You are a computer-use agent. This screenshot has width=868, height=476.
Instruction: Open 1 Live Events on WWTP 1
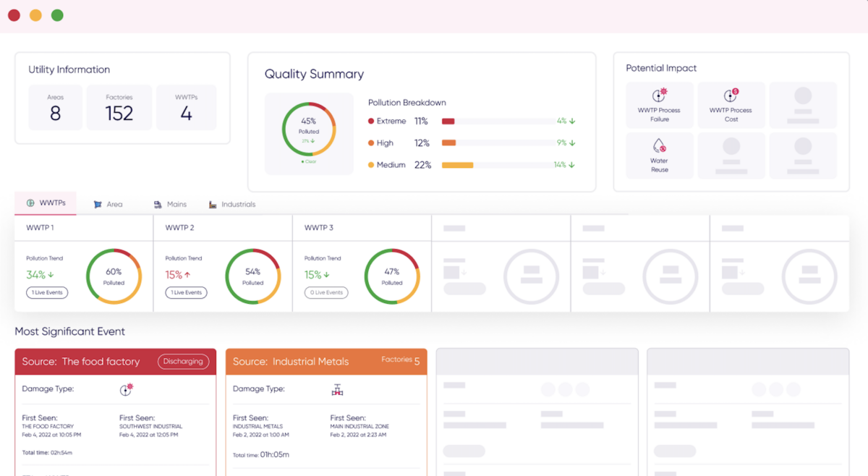(x=46, y=292)
